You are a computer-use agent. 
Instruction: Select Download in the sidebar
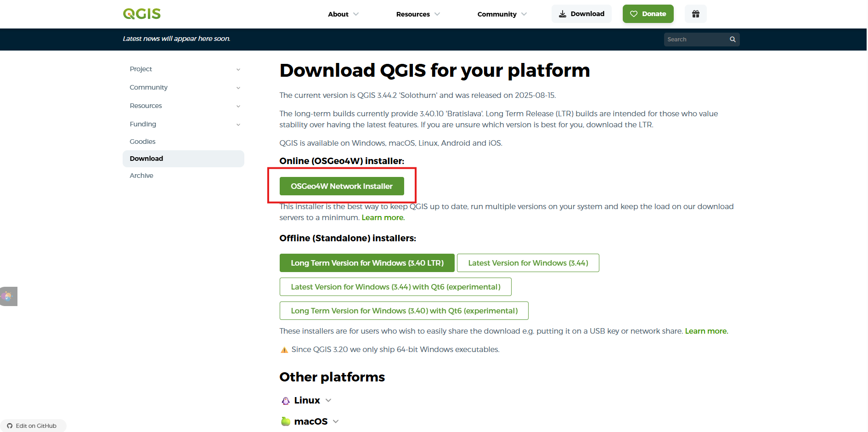click(183, 159)
